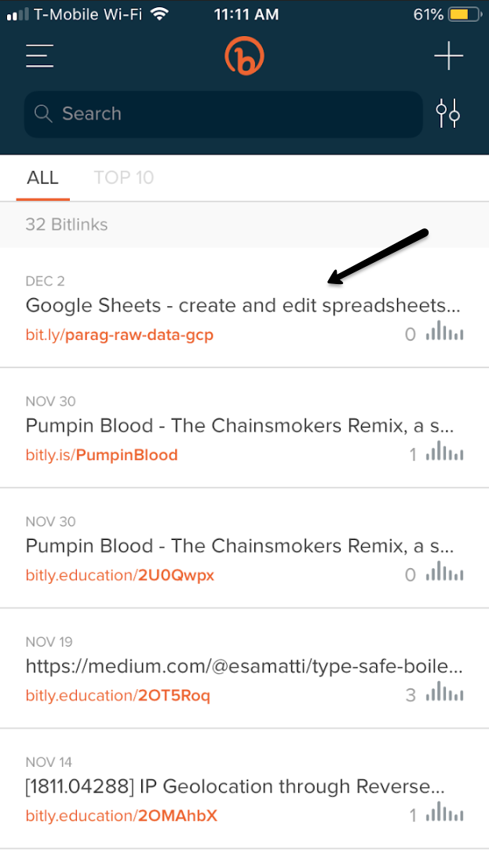View stats chart for bitly.education/2OMAhbX
This screenshot has width=489, height=868.
tap(445, 811)
